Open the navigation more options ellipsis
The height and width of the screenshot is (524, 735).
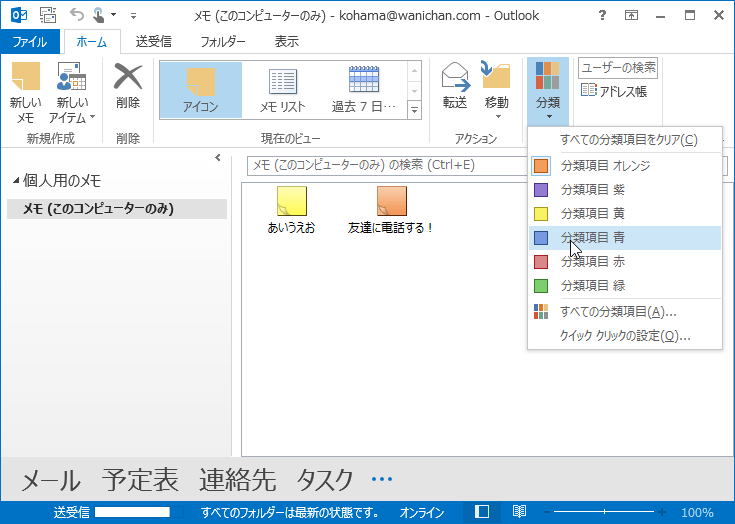382,479
